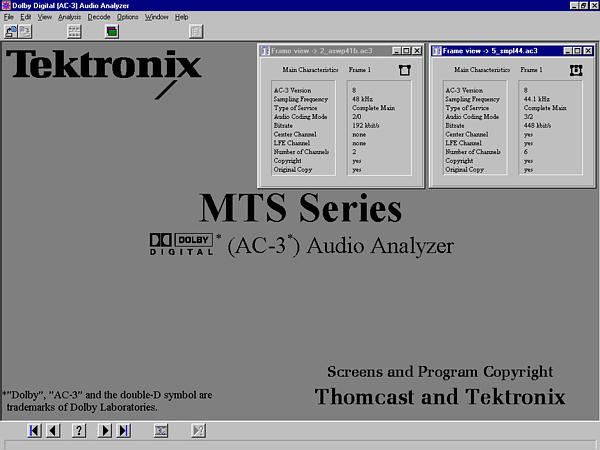Click 'Bitrate' label in 5_smpl44.ac3 window

pos(455,126)
